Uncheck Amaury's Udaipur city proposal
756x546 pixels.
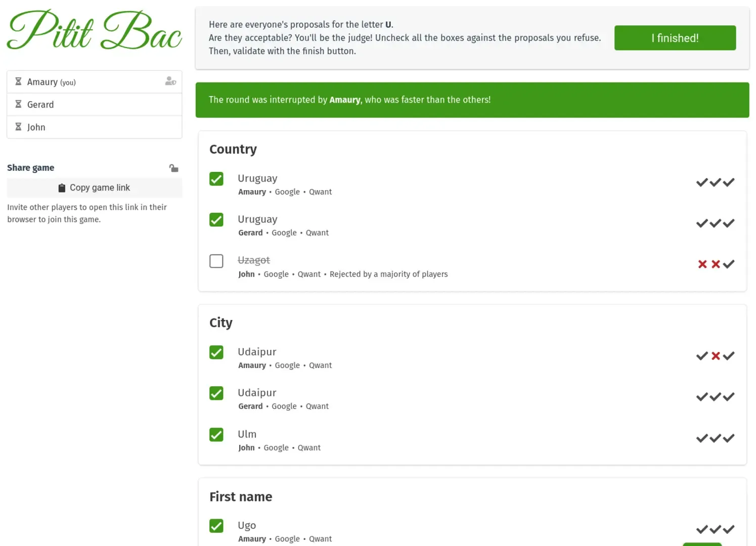click(216, 352)
